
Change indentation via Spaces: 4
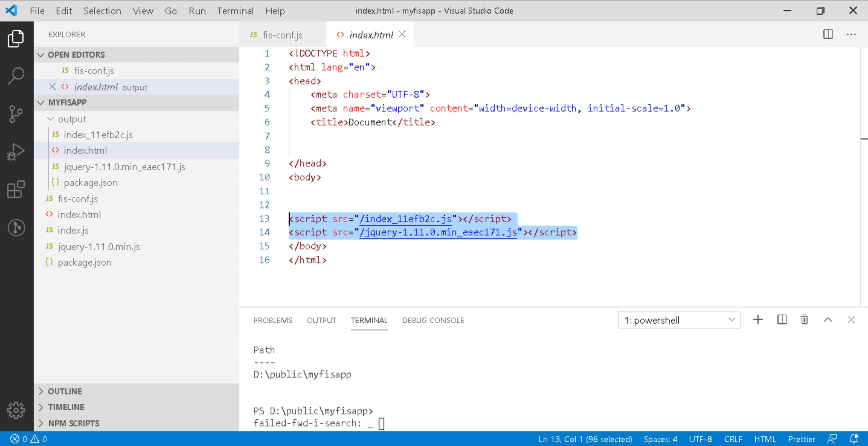click(x=660, y=439)
